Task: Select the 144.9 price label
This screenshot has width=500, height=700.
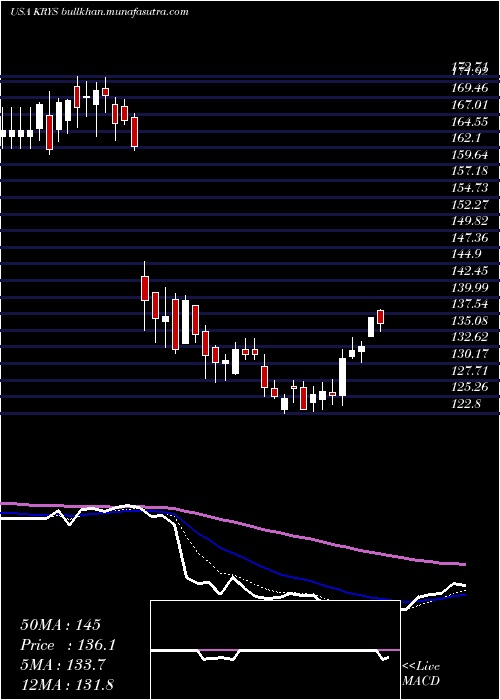Action: (x=467, y=254)
